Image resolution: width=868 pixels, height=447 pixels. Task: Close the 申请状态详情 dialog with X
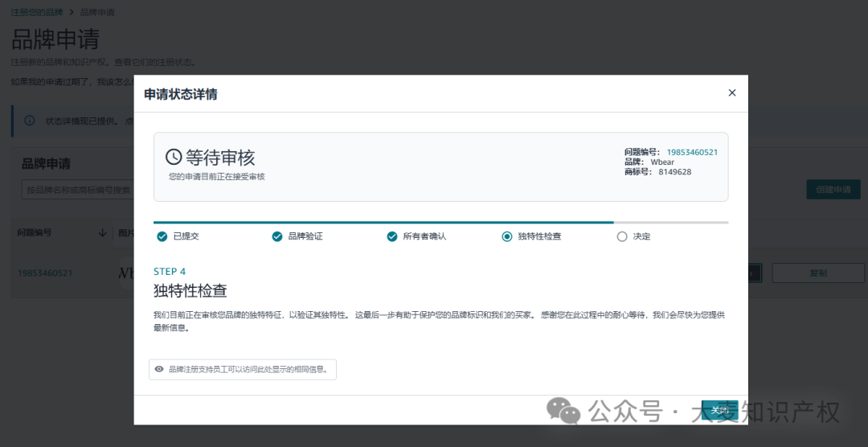point(732,93)
